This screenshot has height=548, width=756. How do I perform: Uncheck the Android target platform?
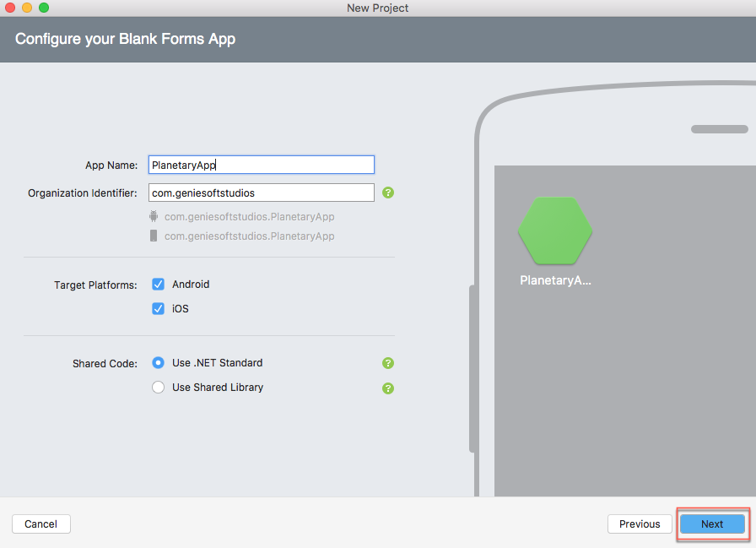(x=158, y=284)
